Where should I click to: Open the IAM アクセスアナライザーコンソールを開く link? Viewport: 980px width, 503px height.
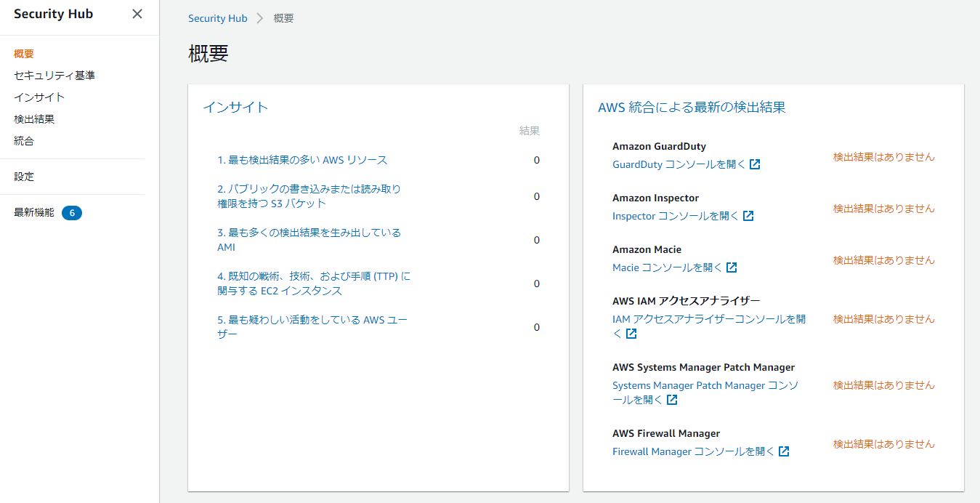[x=709, y=326]
